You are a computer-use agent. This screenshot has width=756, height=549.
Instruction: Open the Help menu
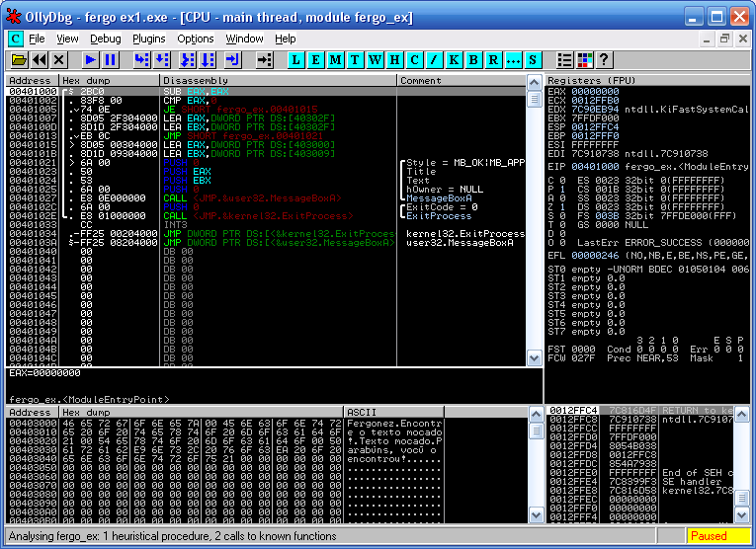click(x=286, y=39)
